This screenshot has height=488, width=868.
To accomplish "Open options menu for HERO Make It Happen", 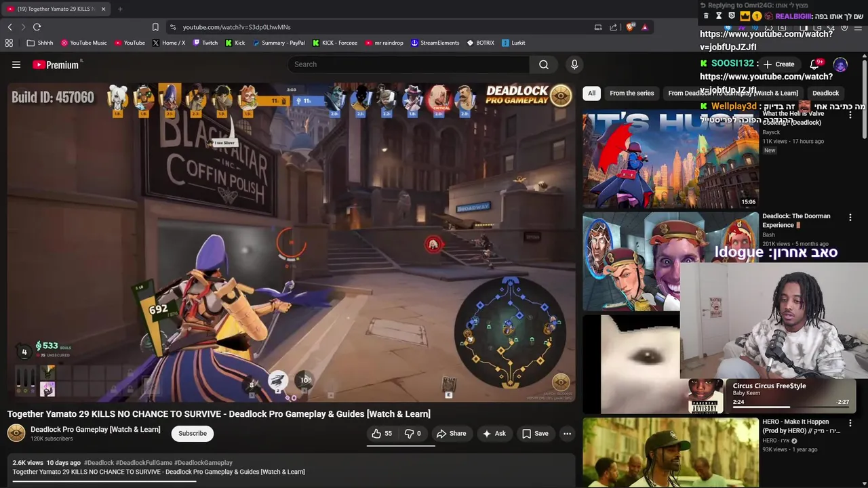I will (x=850, y=423).
